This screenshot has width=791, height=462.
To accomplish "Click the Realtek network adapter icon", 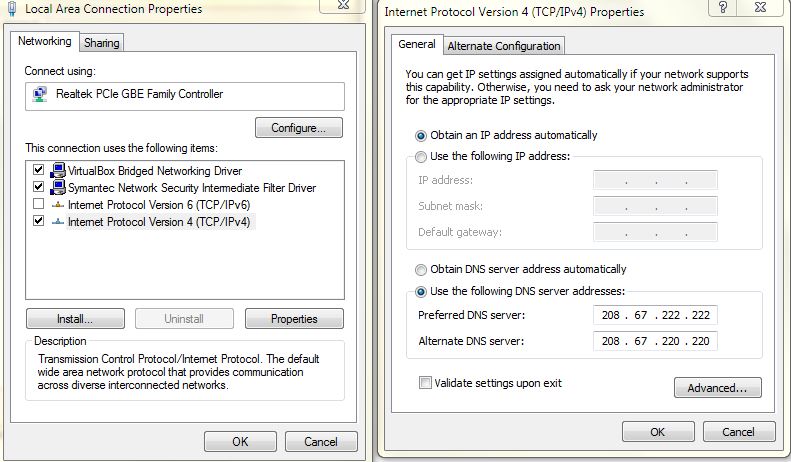I will tap(39, 95).
